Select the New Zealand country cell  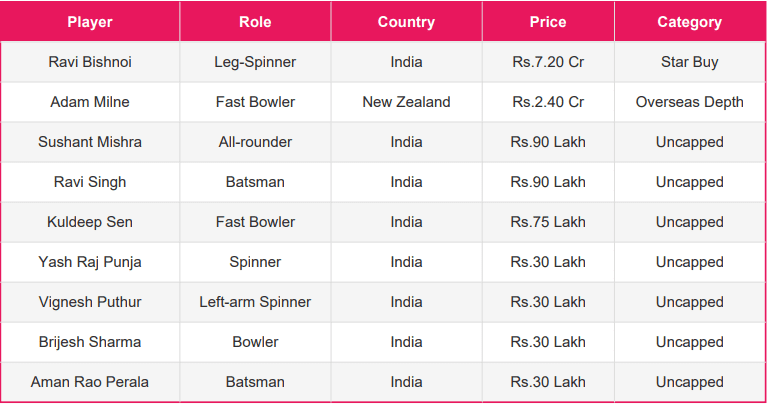(x=406, y=102)
